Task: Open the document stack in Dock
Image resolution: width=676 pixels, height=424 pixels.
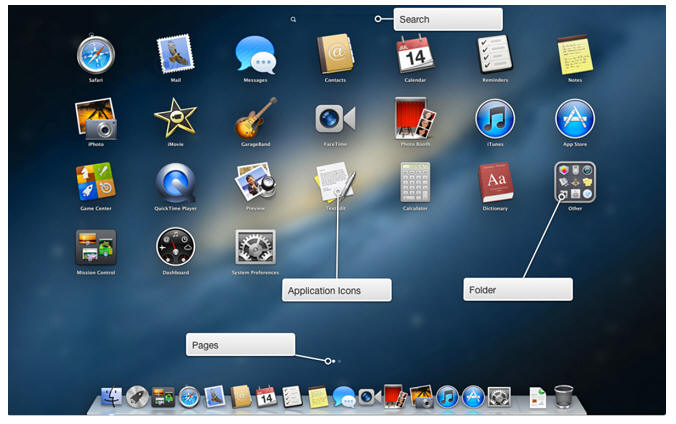Action: [538, 397]
